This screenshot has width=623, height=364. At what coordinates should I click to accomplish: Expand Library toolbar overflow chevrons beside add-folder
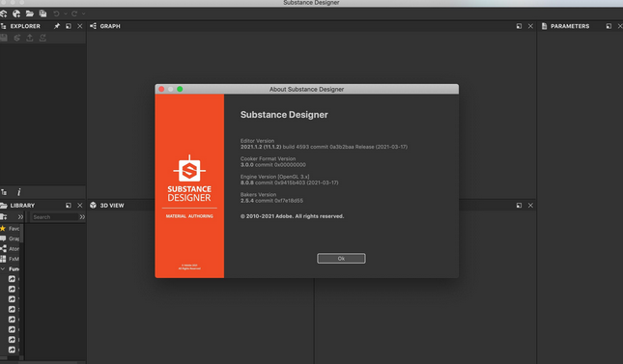pyautogui.click(x=20, y=217)
